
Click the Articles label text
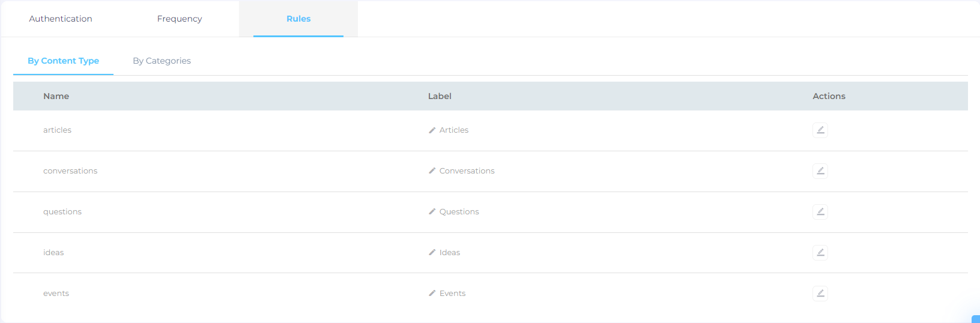[x=454, y=130]
